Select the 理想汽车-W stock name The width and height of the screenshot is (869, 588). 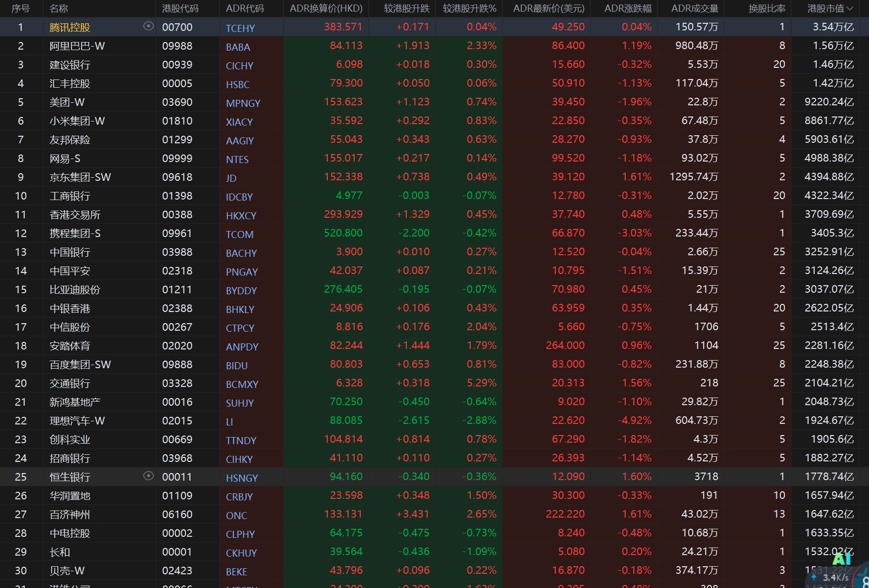click(x=77, y=421)
